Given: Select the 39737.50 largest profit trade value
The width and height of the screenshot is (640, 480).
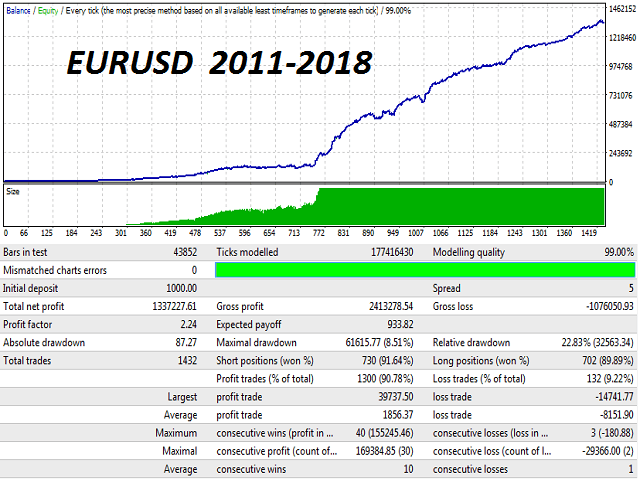Looking at the screenshot, I should click(x=396, y=397).
